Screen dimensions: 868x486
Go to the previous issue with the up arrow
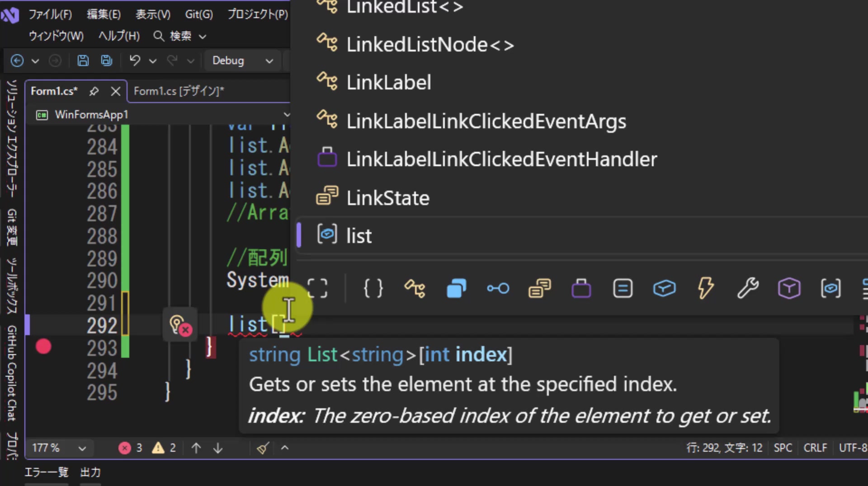click(196, 448)
